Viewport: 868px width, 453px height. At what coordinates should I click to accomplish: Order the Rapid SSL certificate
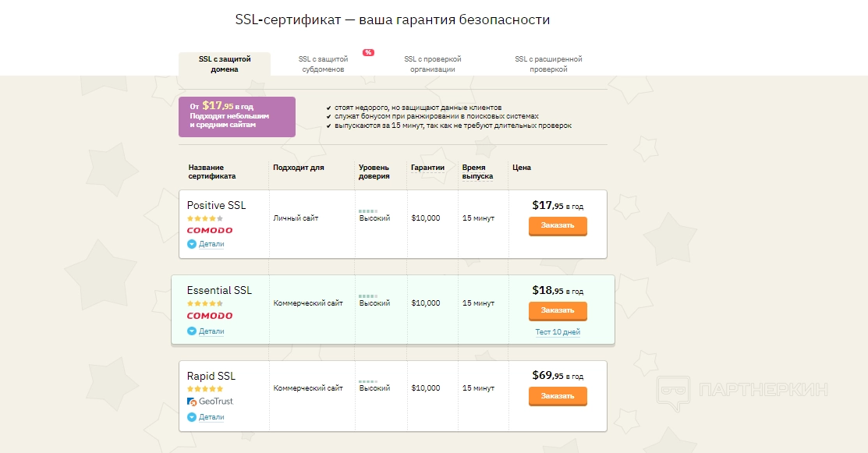(558, 396)
